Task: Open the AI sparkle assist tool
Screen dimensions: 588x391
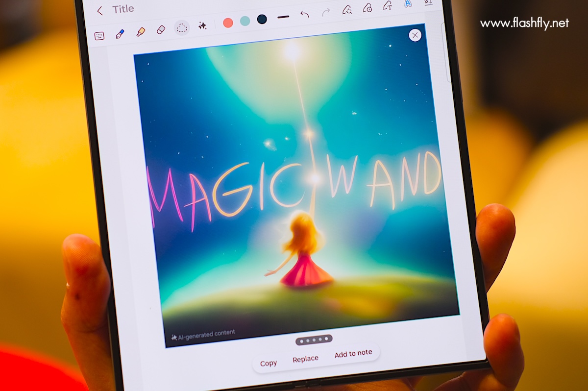Action: [x=202, y=25]
